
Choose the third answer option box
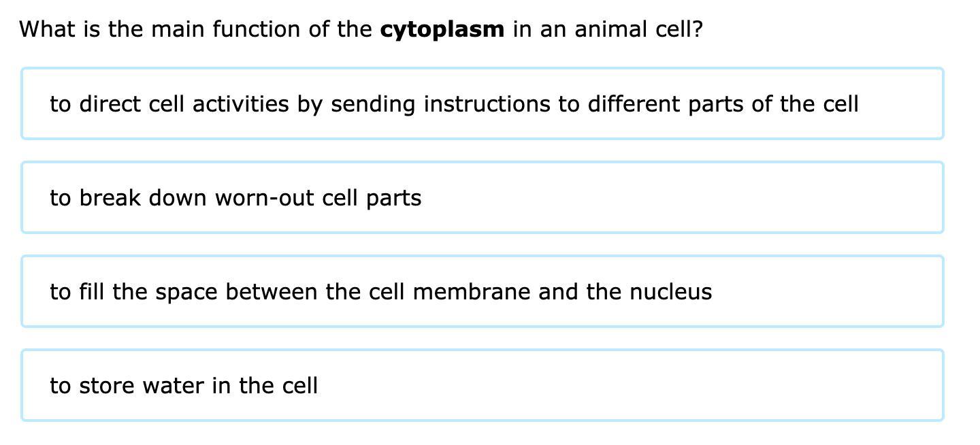pos(482,292)
